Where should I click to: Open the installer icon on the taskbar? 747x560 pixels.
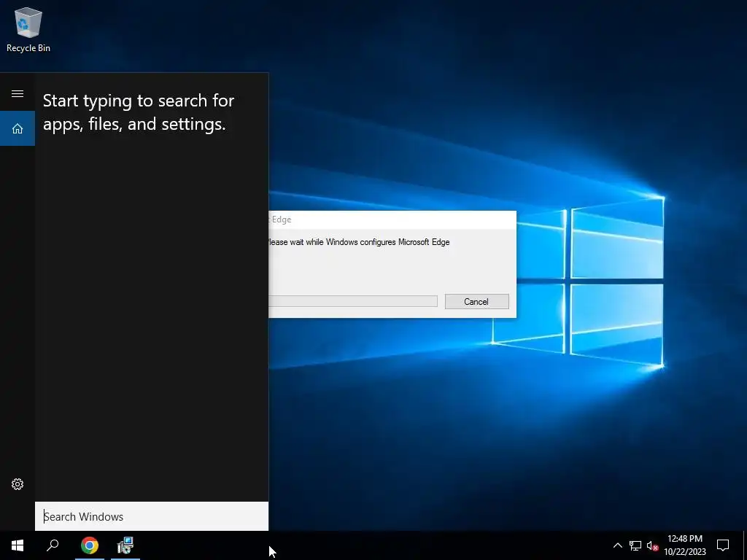coord(125,545)
